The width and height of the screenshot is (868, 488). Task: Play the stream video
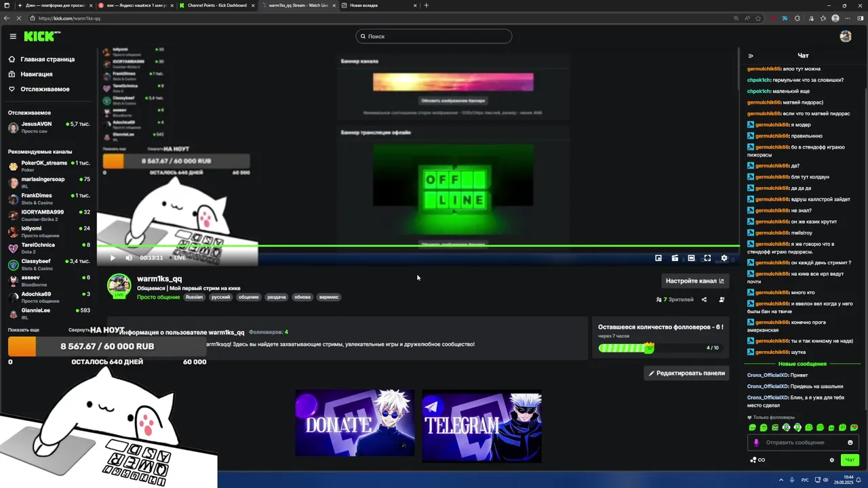(x=113, y=258)
